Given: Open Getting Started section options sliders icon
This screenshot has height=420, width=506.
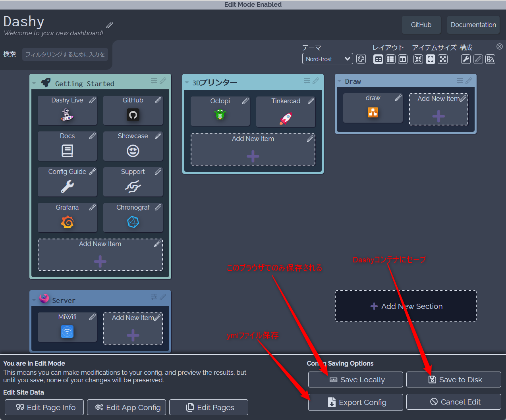Looking at the screenshot, I should point(154,81).
